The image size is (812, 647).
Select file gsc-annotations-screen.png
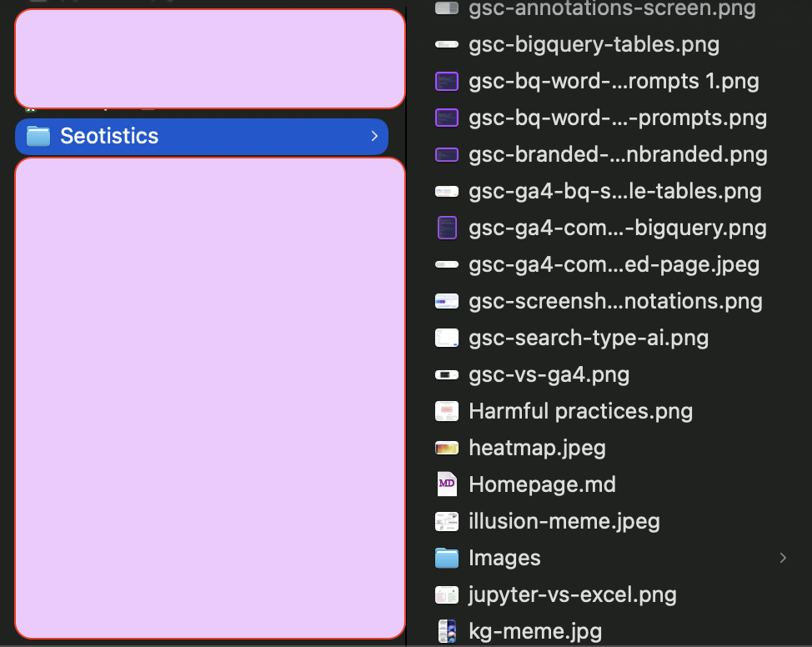tap(612, 9)
